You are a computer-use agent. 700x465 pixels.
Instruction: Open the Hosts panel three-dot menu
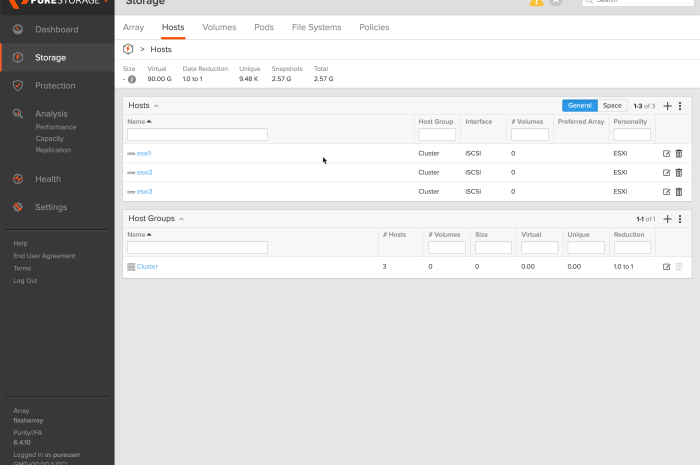(680, 106)
